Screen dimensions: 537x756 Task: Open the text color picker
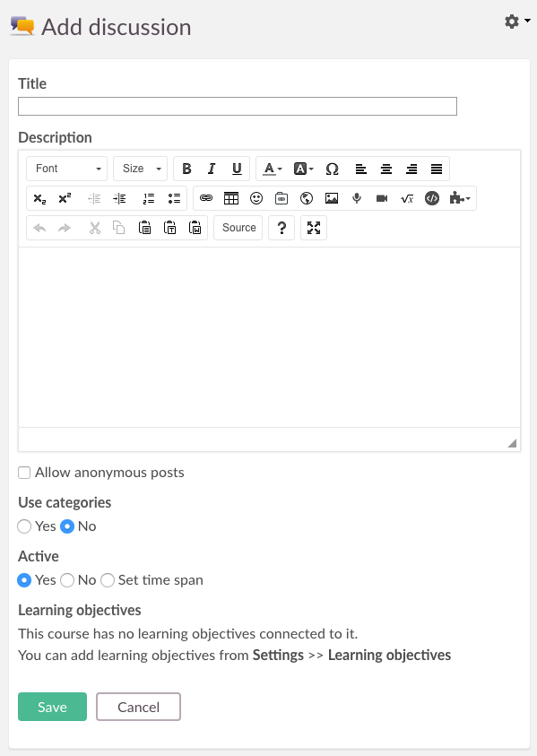(272, 169)
